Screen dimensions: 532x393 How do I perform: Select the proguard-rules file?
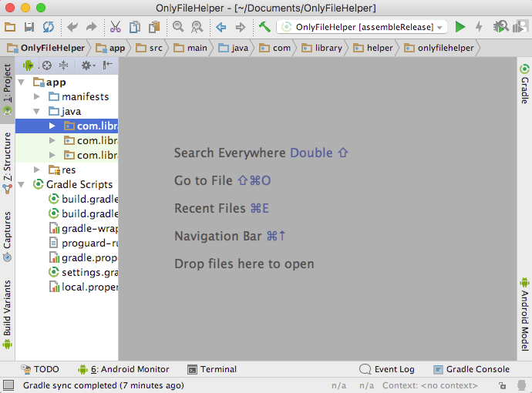tap(83, 244)
